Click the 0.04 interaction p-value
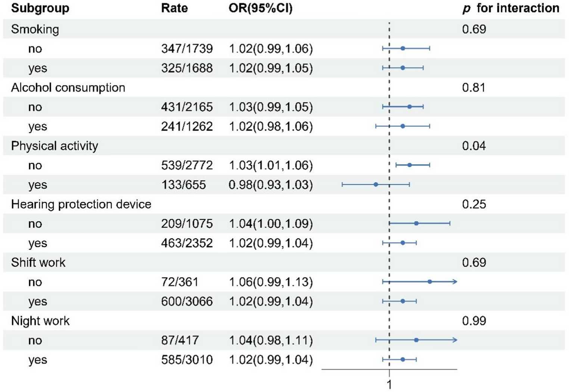 [x=474, y=146]
